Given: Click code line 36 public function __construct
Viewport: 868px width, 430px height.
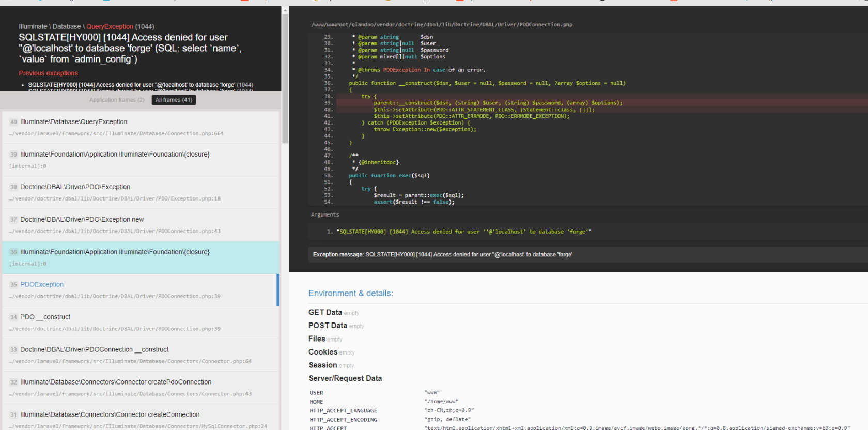Looking at the screenshot, I should pos(487,83).
